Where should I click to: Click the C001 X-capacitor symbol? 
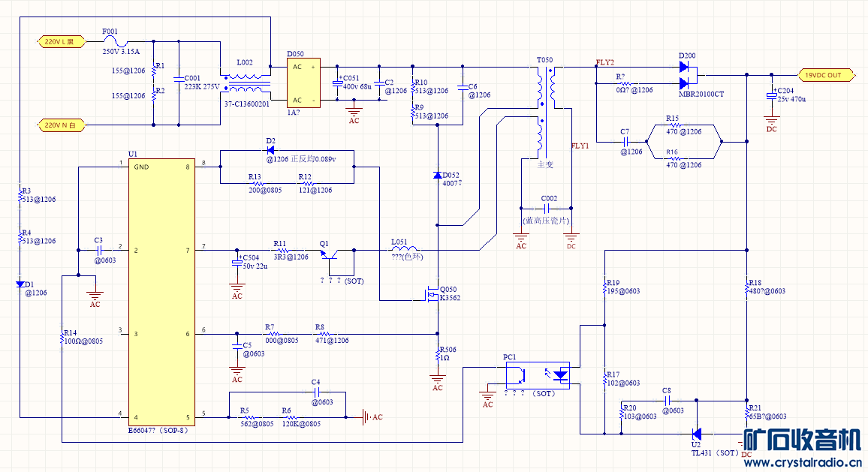(178, 79)
